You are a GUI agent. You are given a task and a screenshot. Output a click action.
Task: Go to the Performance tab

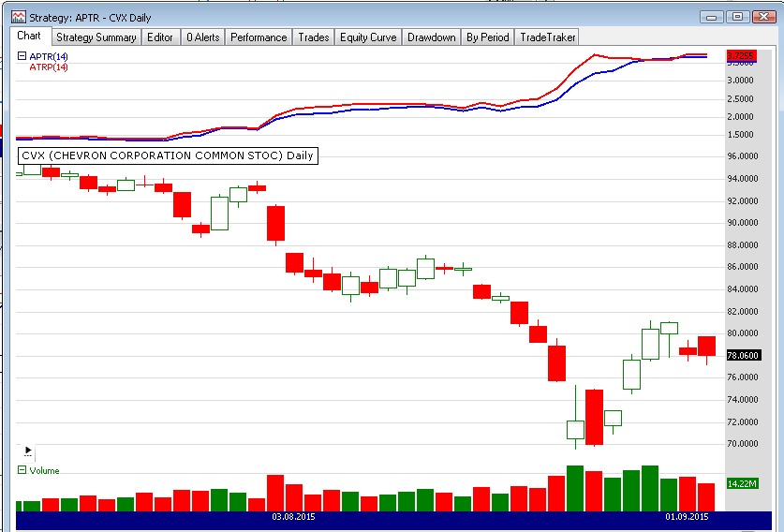[259, 37]
